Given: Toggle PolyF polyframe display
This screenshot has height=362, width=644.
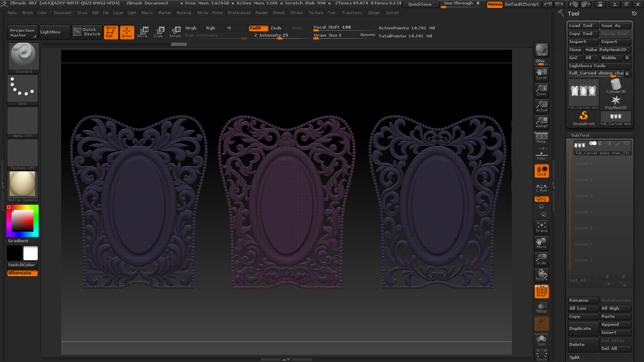Looking at the screenshot, I should click(x=541, y=291).
